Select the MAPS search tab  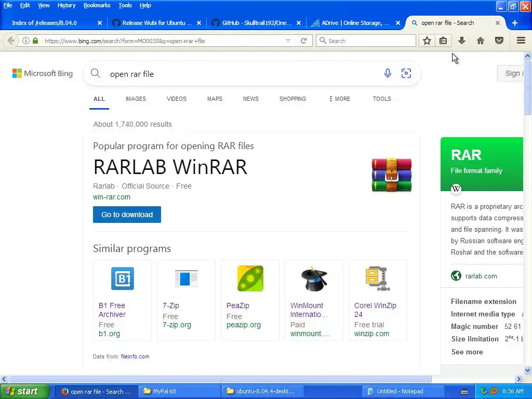click(x=215, y=99)
